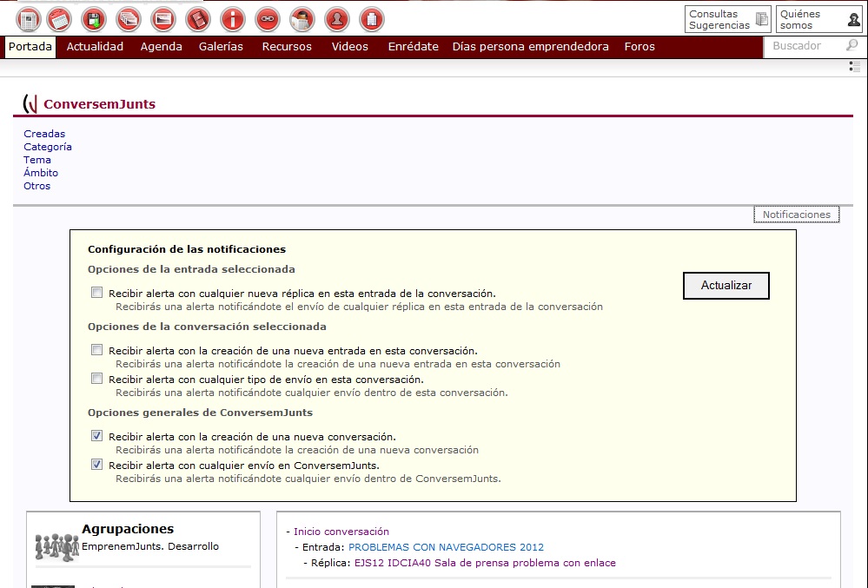Select the Notificaciones tab
This screenshot has height=588, width=868.
[795, 214]
